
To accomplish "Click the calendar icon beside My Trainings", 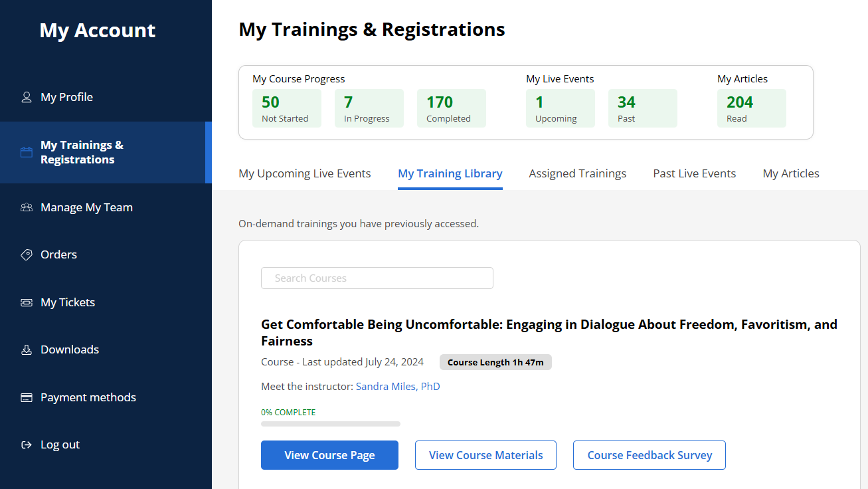I will click(x=27, y=152).
